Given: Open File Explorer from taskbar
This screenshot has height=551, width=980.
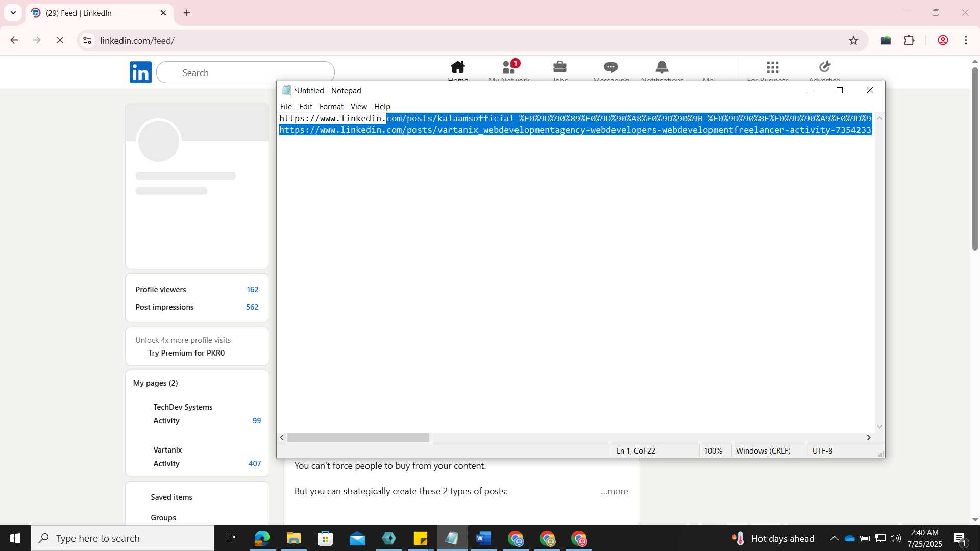Looking at the screenshot, I should [x=293, y=538].
